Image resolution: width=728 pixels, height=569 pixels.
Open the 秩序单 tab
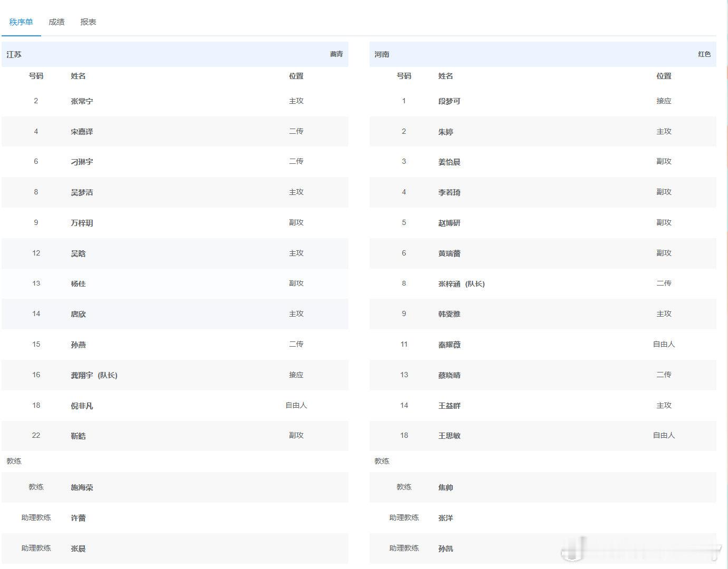click(21, 22)
